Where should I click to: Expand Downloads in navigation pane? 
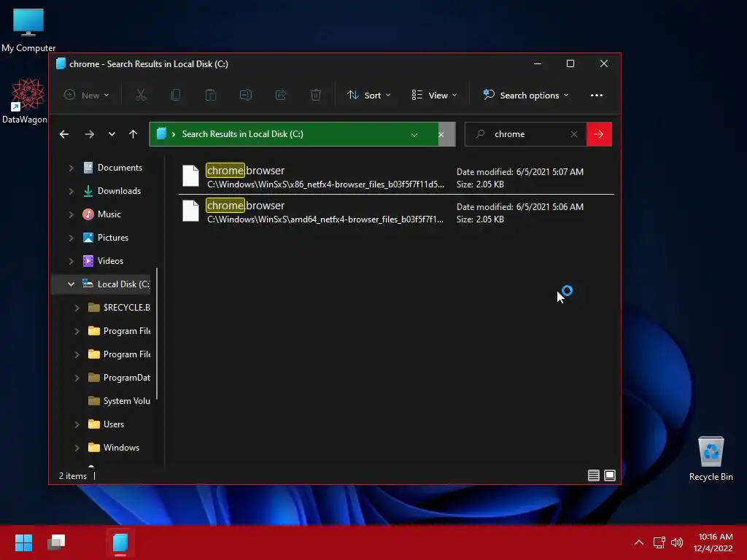click(71, 191)
